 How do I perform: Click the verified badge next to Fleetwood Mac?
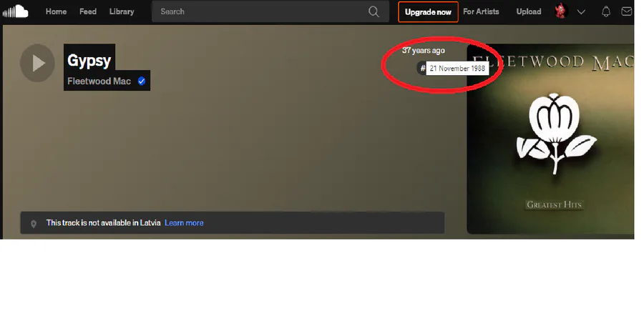tap(142, 81)
